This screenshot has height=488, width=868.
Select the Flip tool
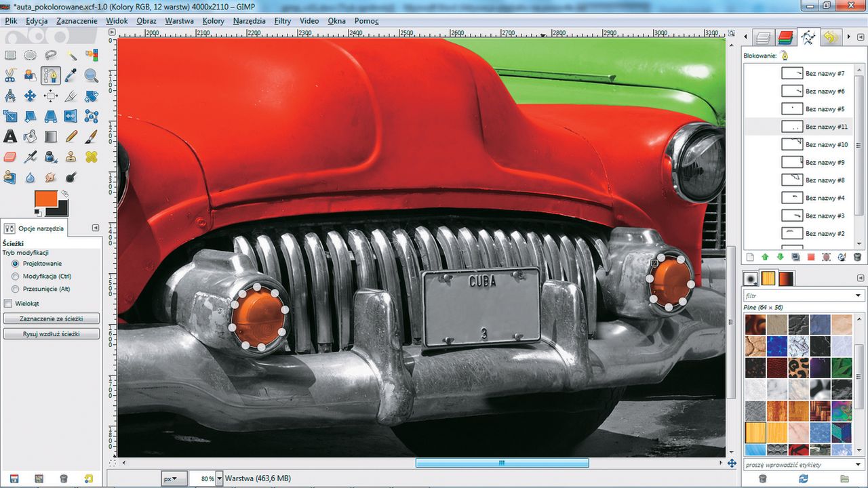(x=71, y=117)
